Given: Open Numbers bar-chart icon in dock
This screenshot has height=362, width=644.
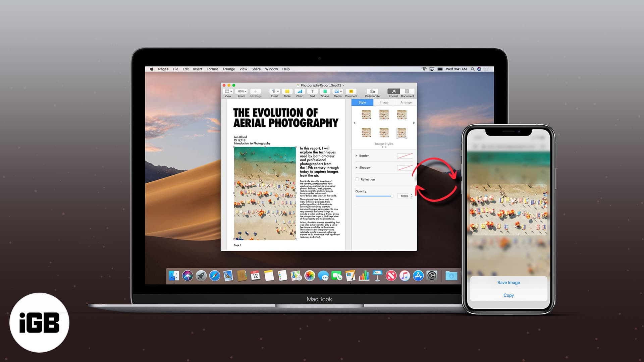Looking at the screenshot, I should pos(364,276).
